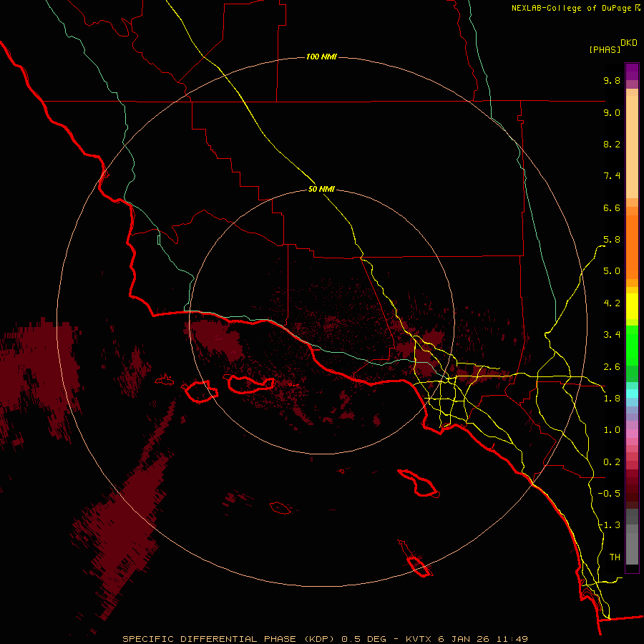The height and width of the screenshot is (644, 644).
Task: Click the 0.2 scale value
Action: (612, 462)
